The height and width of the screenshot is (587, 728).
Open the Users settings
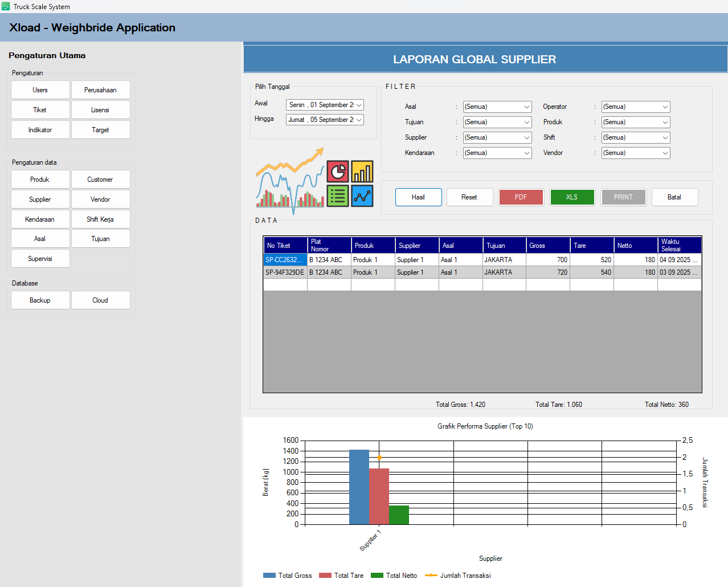click(x=40, y=90)
